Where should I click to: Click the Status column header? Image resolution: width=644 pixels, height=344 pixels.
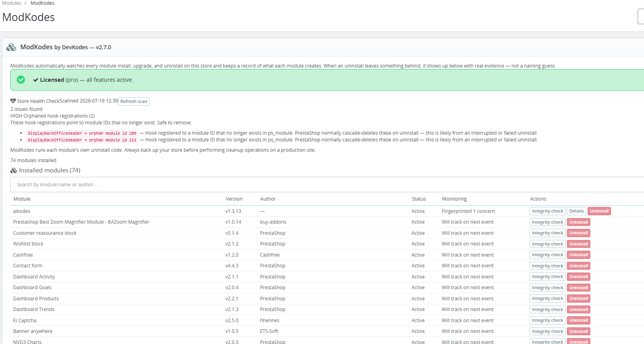pyautogui.click(x=419, y=199)
